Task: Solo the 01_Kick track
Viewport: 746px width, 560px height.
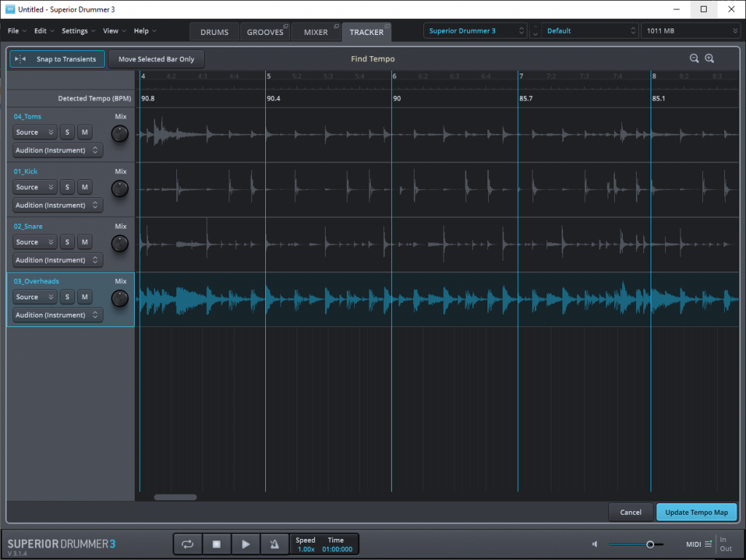Action: (67, 187)
